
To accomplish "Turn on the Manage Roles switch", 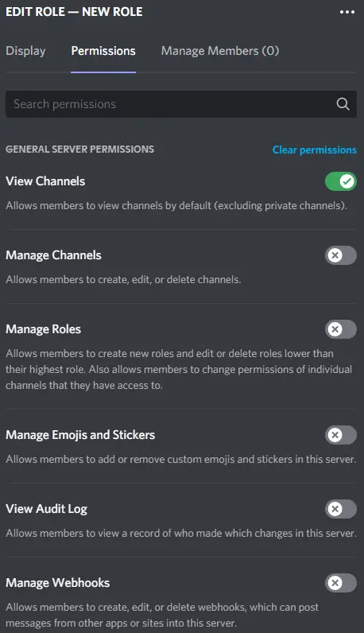I will click(341, 329).
